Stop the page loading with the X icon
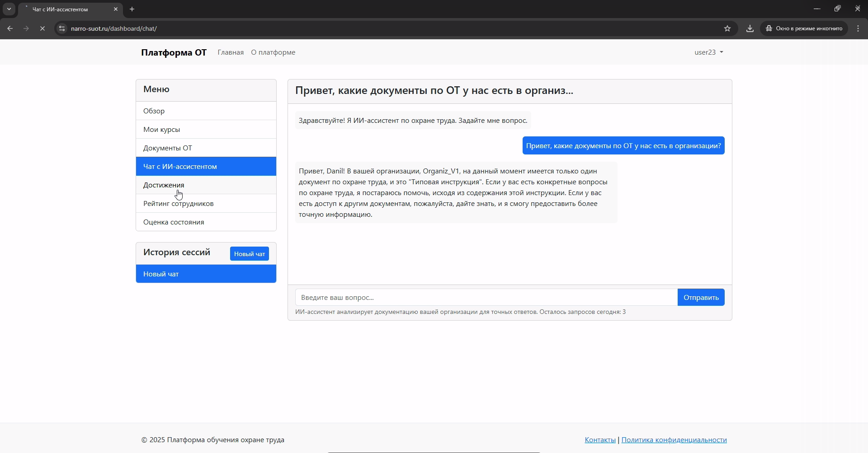The height and width of the screenshot is (453, 868). coord(42,28)
